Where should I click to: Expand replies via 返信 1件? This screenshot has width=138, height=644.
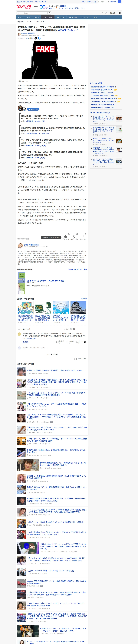point(26,342)
